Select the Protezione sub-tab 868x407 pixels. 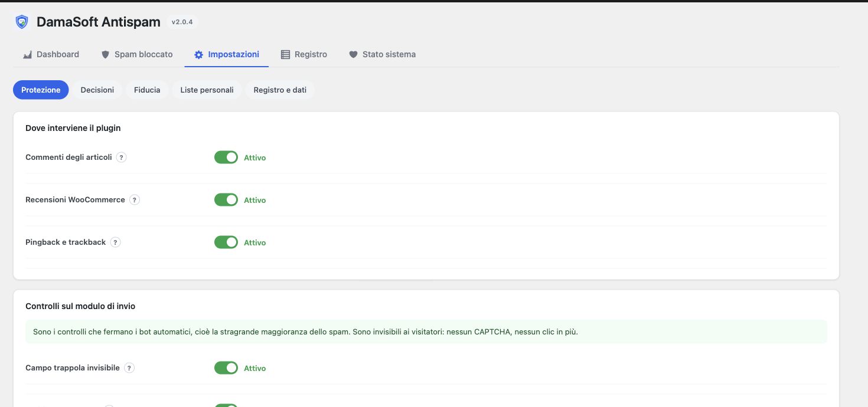pyautogui.click(x=41, y=90)
